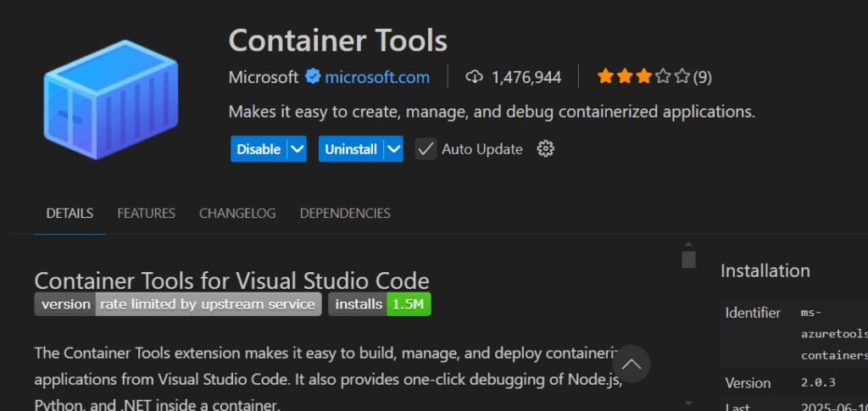
Task: Expand the Uninstall dropdown arrow
Action: [393, 149]
